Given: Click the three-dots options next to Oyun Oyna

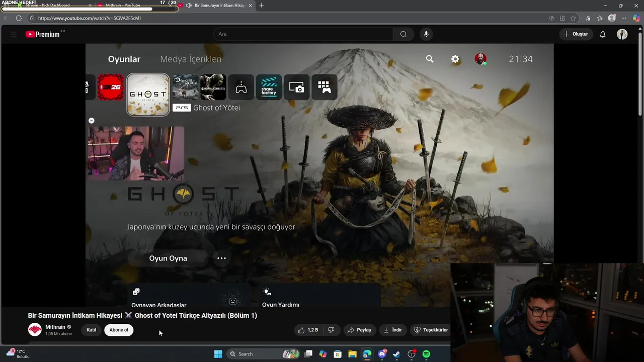Looking at the screenshot, I should coord(221,258).
